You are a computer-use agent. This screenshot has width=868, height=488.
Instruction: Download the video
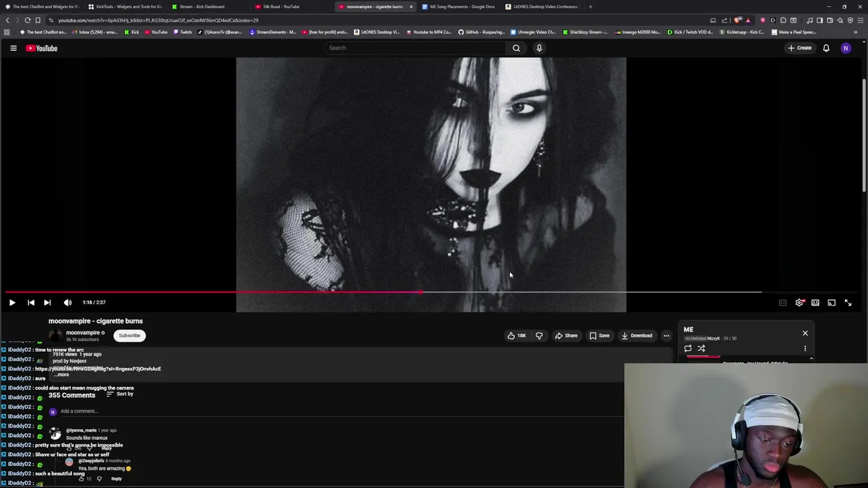(637, 335)
